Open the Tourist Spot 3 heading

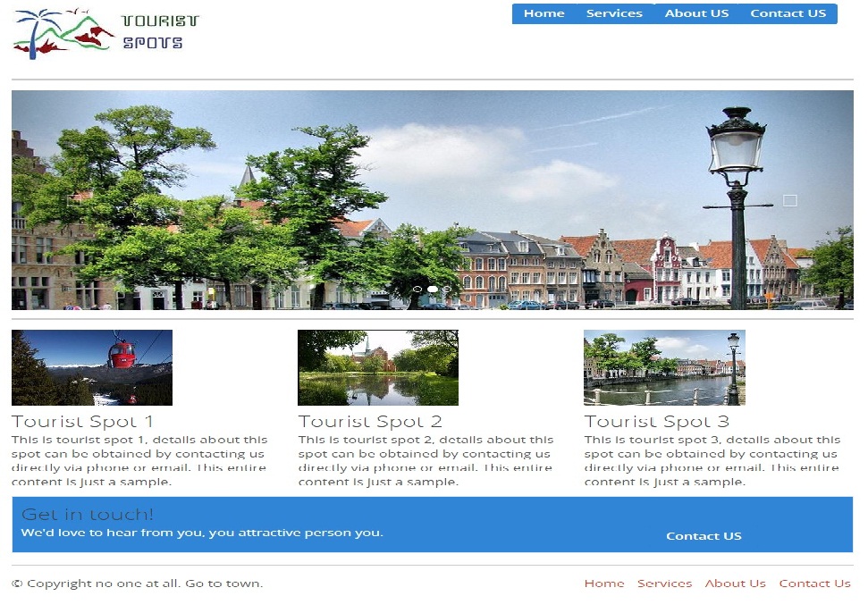click(x=656, y=420)
